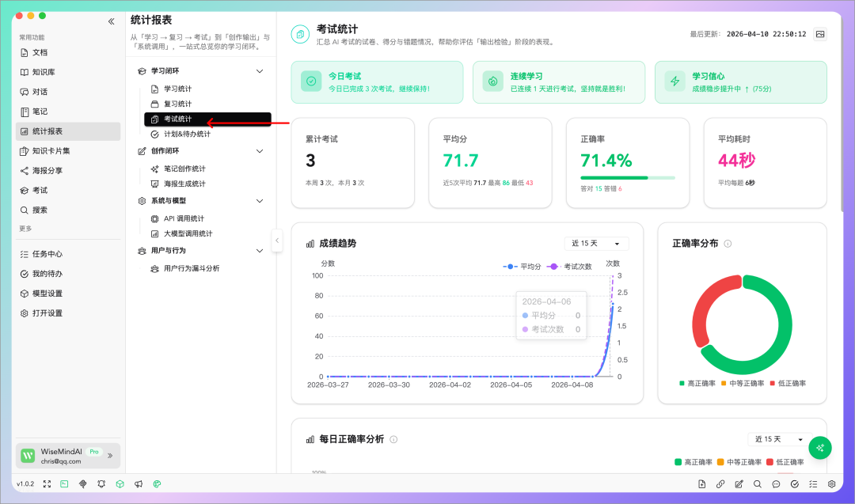
Task: Collapse the 用户与行为 section
Action: [x=260, y=251]
